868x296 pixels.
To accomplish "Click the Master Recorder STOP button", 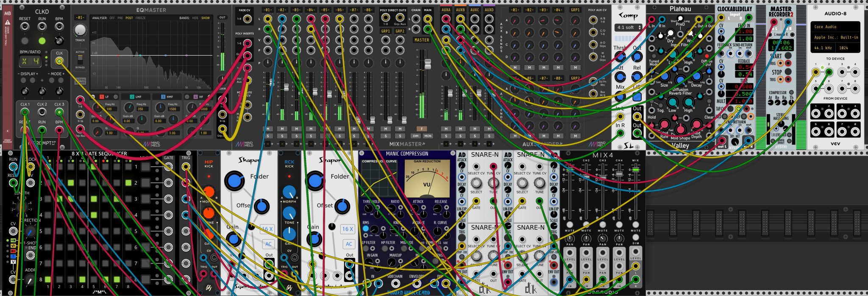I will point(788,72).
